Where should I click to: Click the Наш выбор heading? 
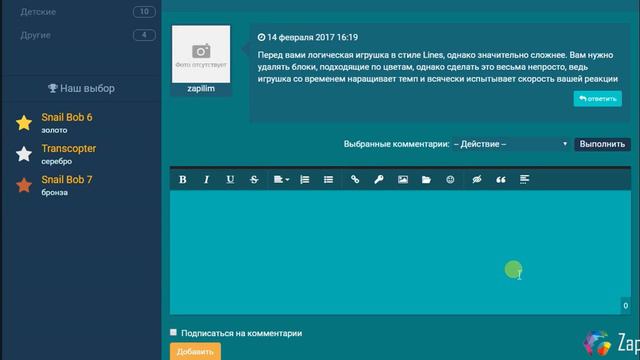coord(81,88)
